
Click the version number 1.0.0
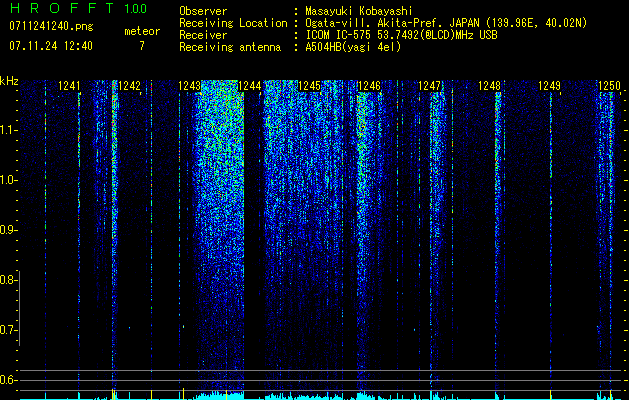(135, 8)
